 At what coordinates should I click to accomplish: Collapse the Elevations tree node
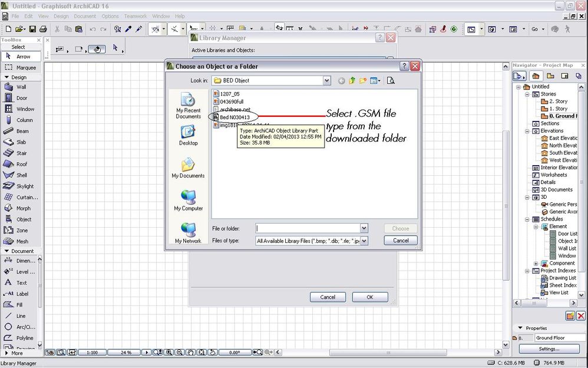tap(527, 131)
